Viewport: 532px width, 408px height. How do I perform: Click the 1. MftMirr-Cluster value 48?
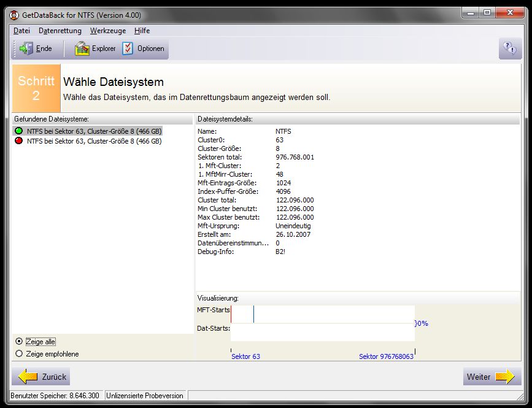[x=280, y=174]
